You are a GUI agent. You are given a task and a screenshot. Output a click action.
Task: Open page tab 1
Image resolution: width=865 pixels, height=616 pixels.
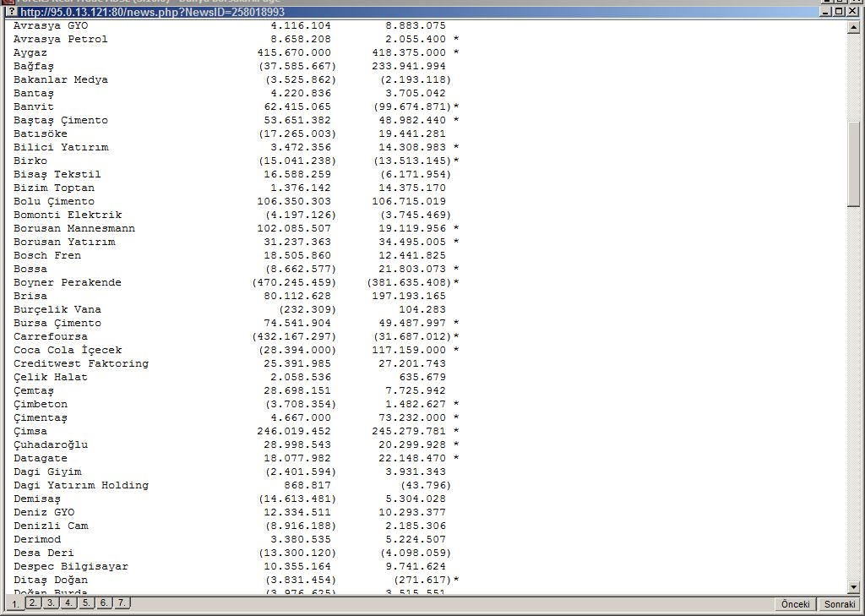pos(15,604)
